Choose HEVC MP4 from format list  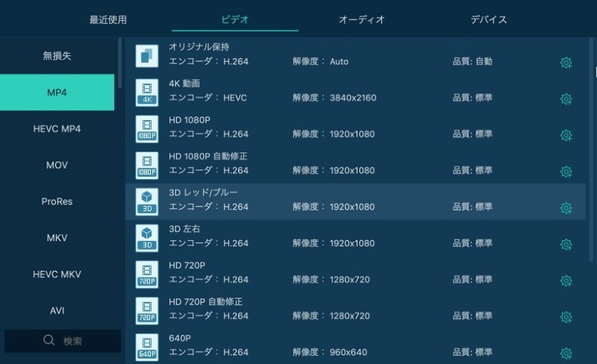tap(57, 129)
